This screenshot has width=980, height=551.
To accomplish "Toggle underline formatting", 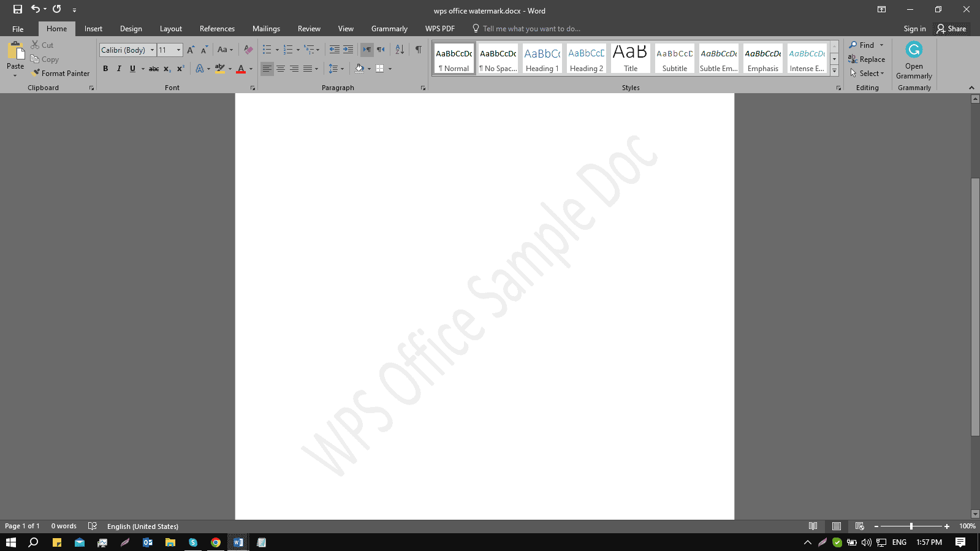I will (132, 69).
